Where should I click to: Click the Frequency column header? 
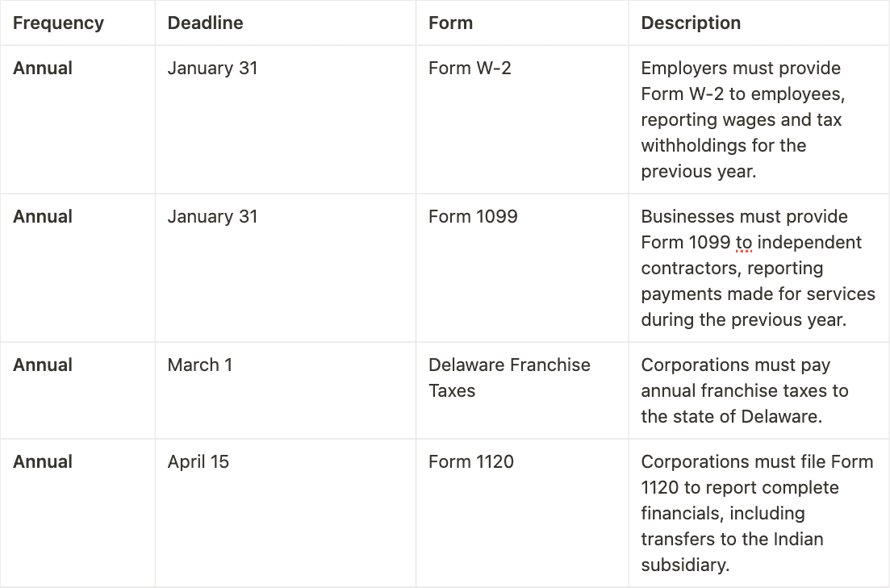coord(58,23)
